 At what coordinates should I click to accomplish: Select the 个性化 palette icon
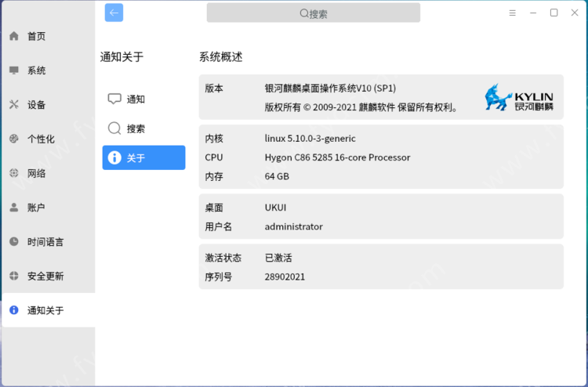click(14, 139)
